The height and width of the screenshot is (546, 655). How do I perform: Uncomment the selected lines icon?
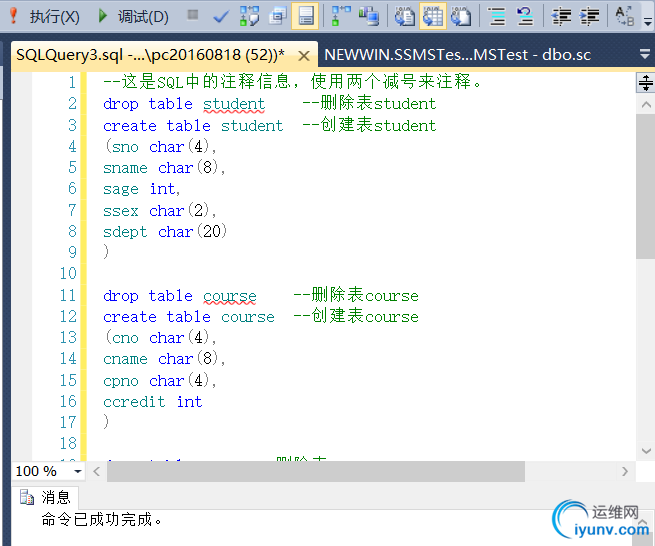coord(525,16)
